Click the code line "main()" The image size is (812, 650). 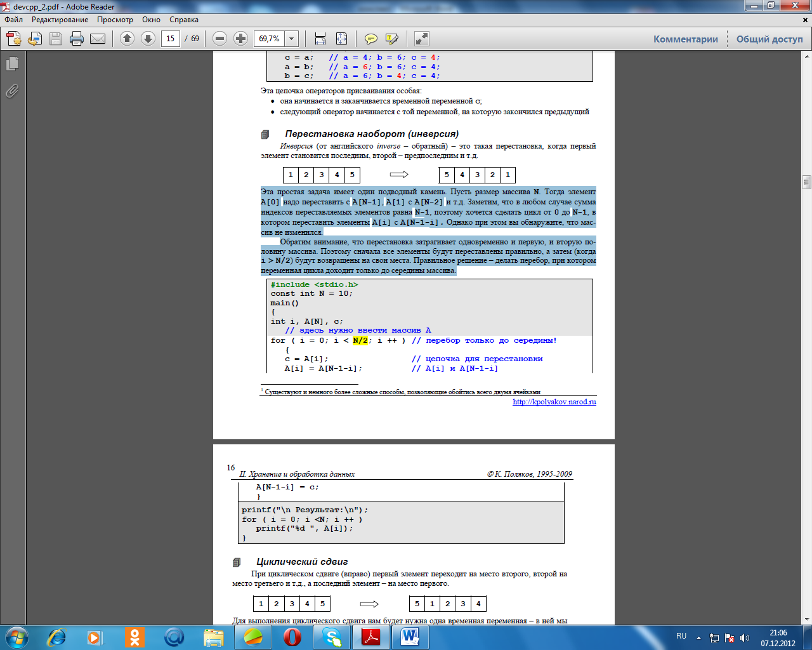(285, 303)
